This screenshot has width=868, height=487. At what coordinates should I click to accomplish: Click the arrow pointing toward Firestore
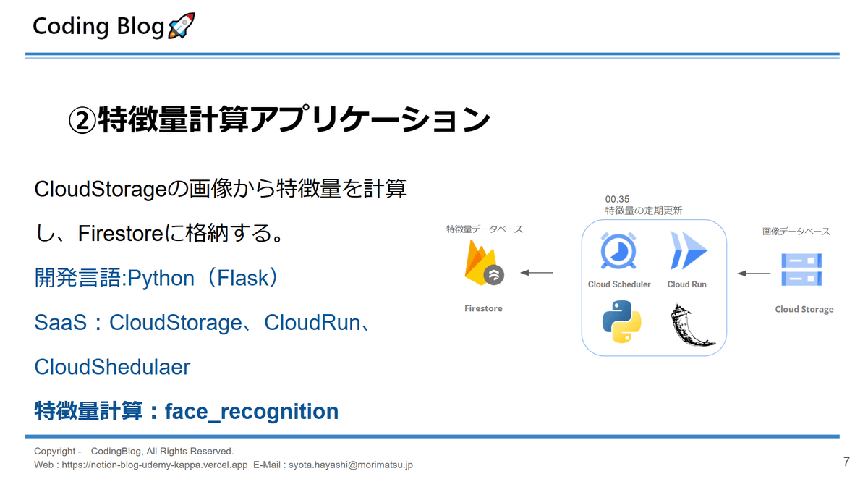click(x=537, y=273)
